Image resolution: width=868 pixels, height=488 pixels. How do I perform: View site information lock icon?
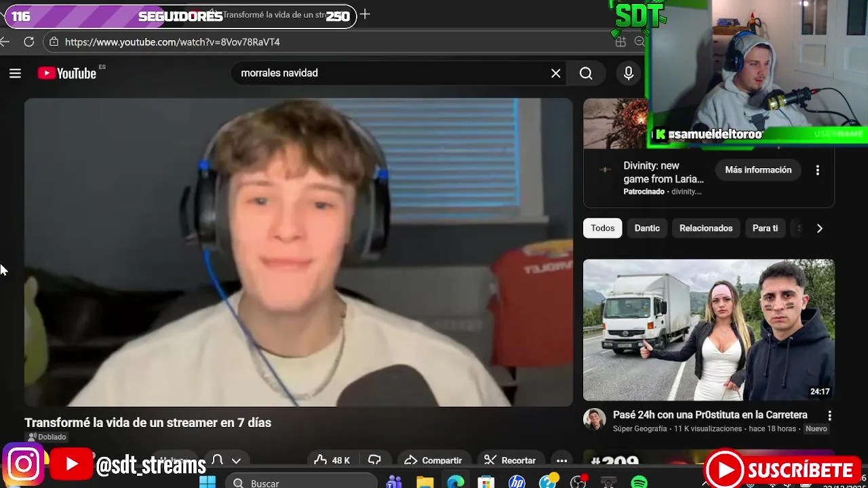click(x=54, y=42)
